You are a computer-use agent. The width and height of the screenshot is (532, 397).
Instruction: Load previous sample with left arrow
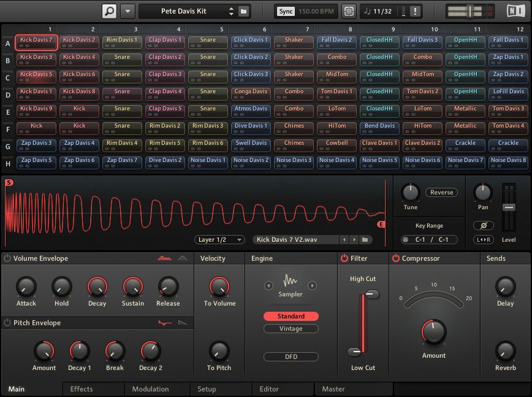344,240
